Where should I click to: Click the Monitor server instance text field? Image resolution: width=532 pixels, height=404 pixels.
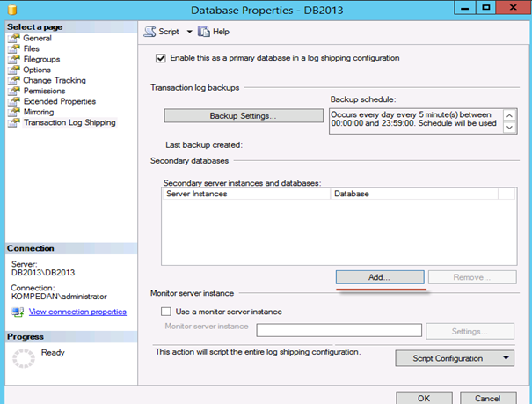(x=339, y=331)
